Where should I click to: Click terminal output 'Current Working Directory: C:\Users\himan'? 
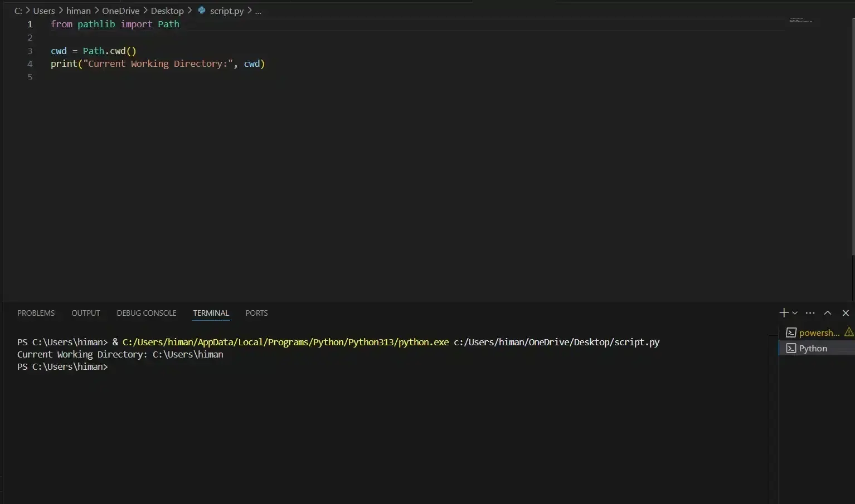point(120,354)
